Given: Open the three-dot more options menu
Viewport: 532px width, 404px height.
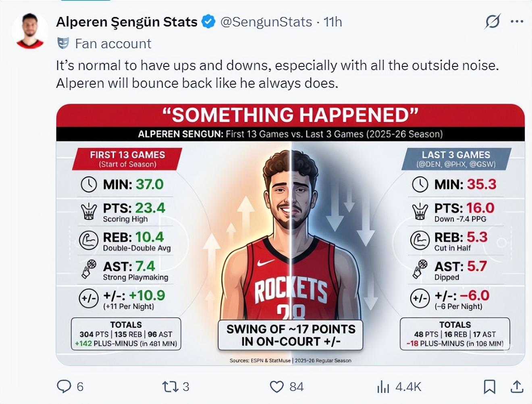Looking at the screenshot, I should click(517, 21).
